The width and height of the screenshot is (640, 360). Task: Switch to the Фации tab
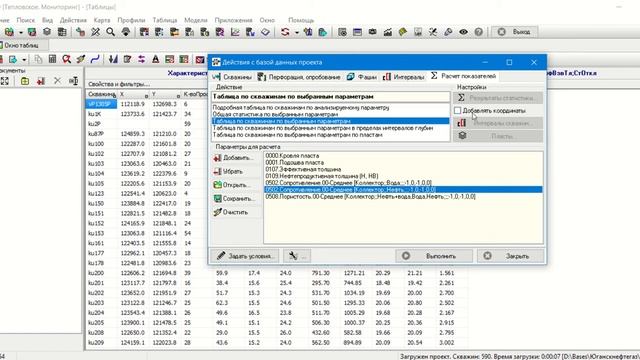coord(362,77)
